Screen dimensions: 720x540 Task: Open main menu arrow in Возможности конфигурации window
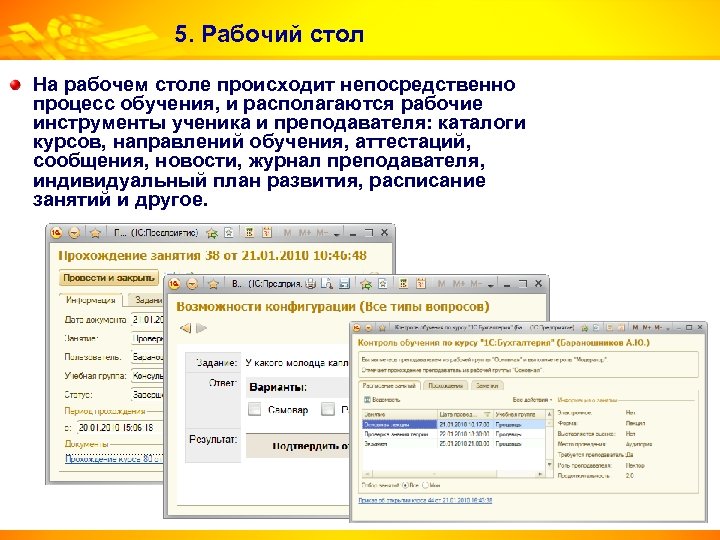tap(192, 284)
